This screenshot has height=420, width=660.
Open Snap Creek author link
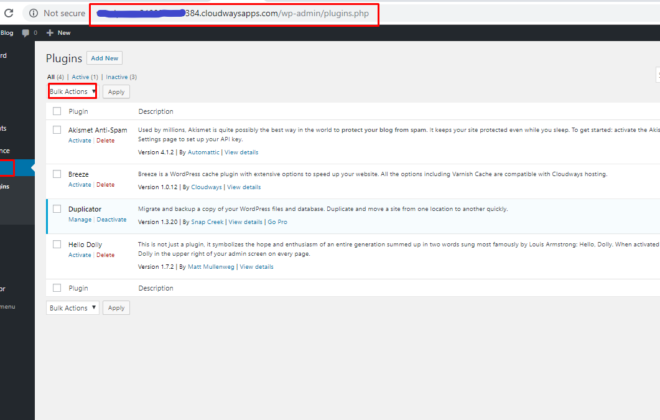coord(207,222)
